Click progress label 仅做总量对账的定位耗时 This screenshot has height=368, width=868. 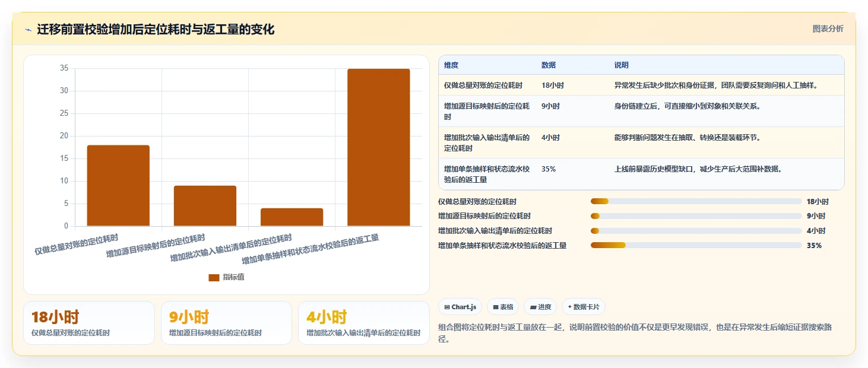477,202
